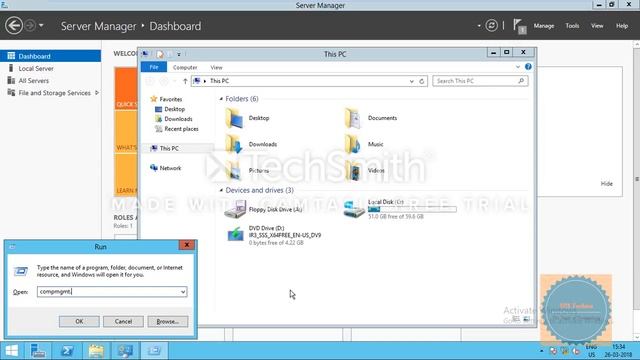
Task: Expand the ribbon with the chevron
Action: click(518, 67)
